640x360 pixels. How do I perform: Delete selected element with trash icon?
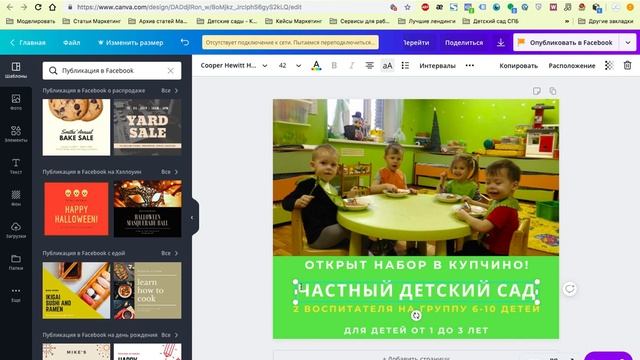pos(627,65)
